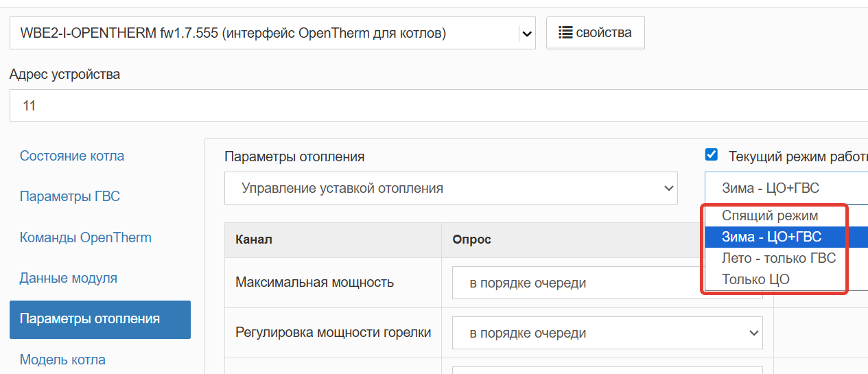Viewport: 868px width, 374px height.
Task: Pick Лето - только ГВС mode
Action: click(778, 258)
